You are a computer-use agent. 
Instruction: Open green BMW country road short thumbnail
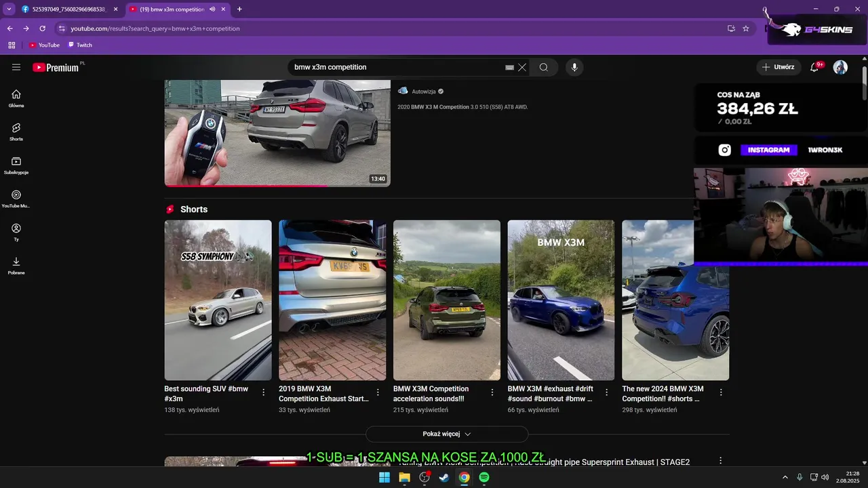pyautogui.click(x=447, y=300)
